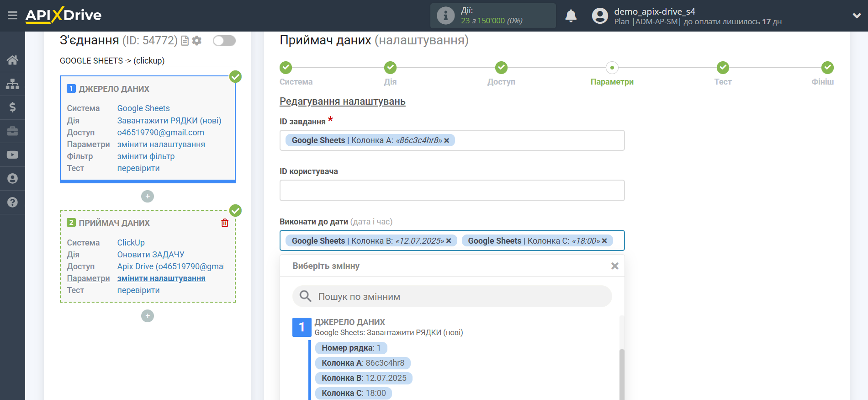
Task: Open billing dollar icon in sidebar
Action: click(12, 107)
